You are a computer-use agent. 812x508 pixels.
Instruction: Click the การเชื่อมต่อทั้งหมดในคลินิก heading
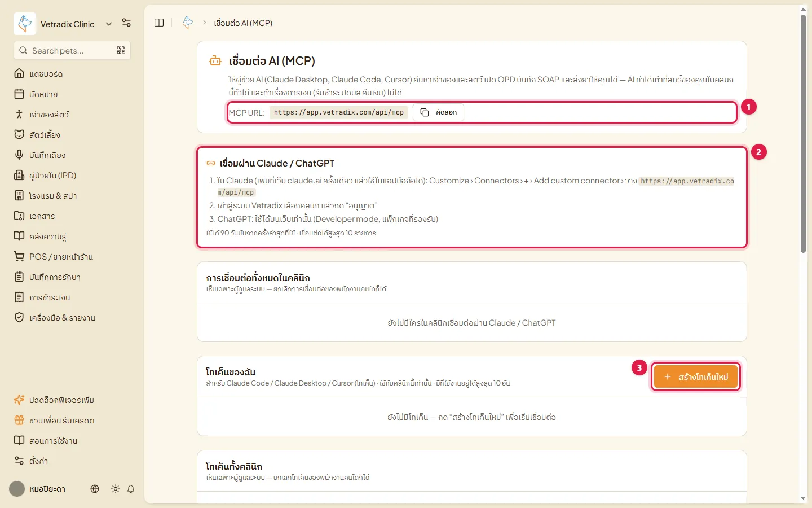click(258, 278)
